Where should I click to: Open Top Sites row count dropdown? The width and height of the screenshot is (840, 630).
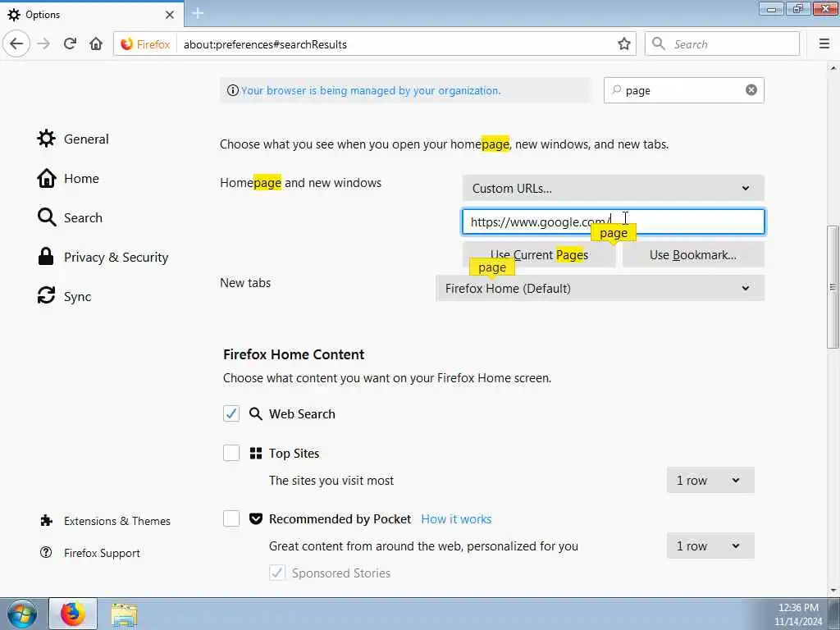pyautogui.click(x=710, y=480)
